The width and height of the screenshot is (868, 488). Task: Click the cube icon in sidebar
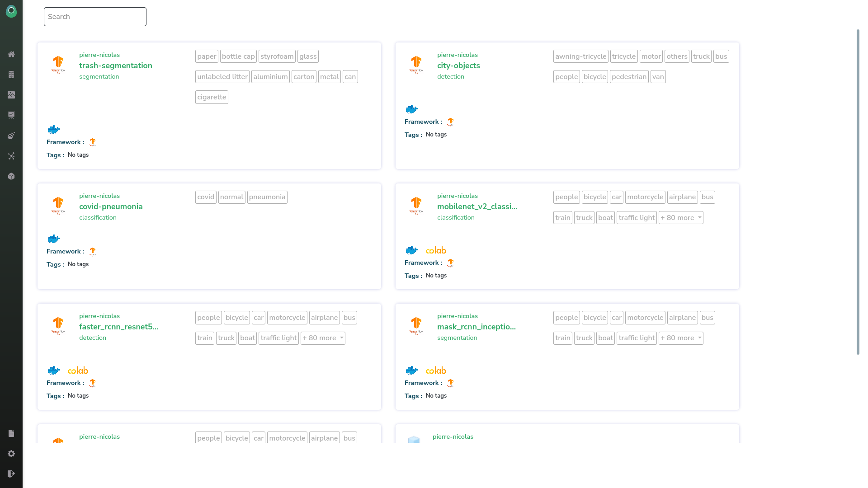pos(11,176)
